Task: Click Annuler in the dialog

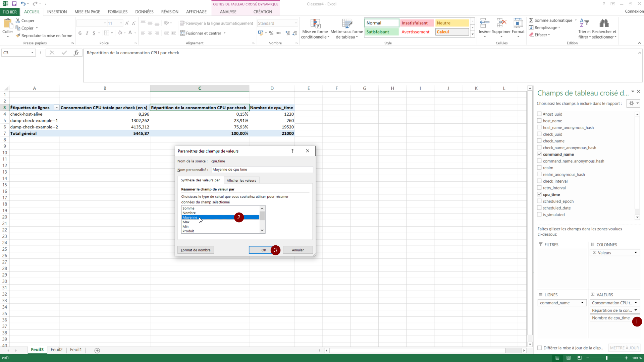Action: (298, 250)
